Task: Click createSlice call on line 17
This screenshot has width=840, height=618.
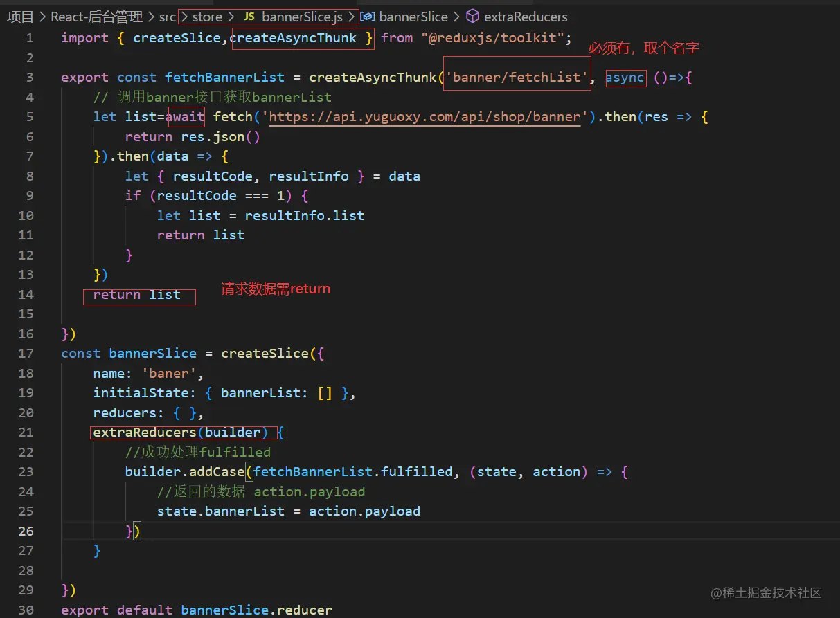Action: pyautogui.click(x=265, y=353)
